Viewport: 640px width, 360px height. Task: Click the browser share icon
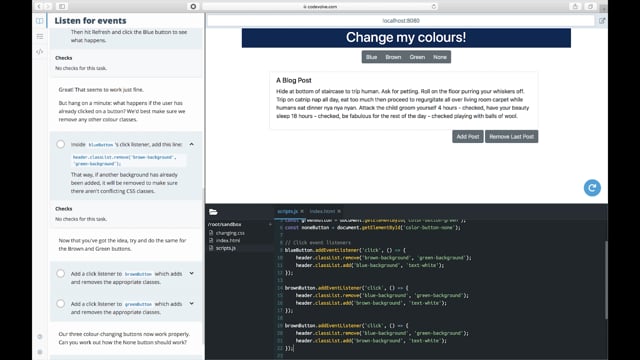pos(575,6)
